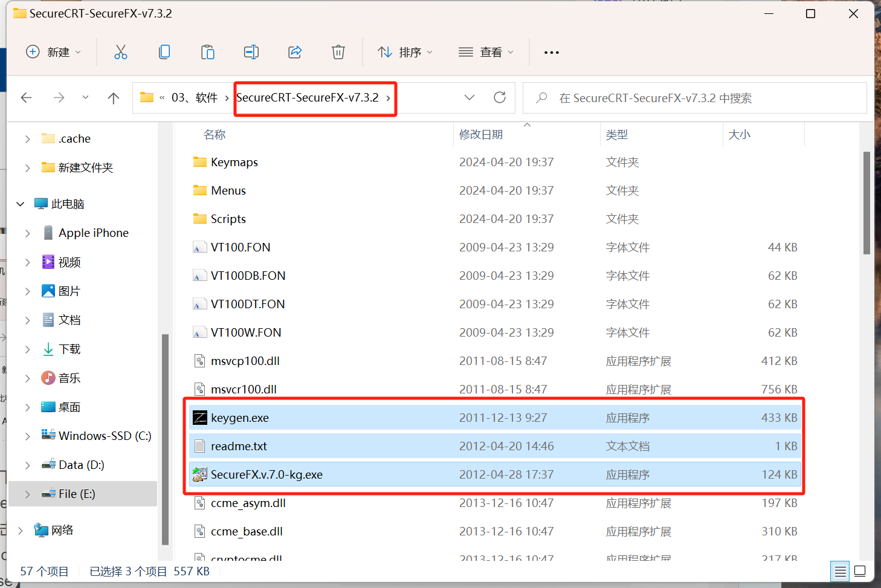Click the Cut scissors icon

tap(121, 52)
